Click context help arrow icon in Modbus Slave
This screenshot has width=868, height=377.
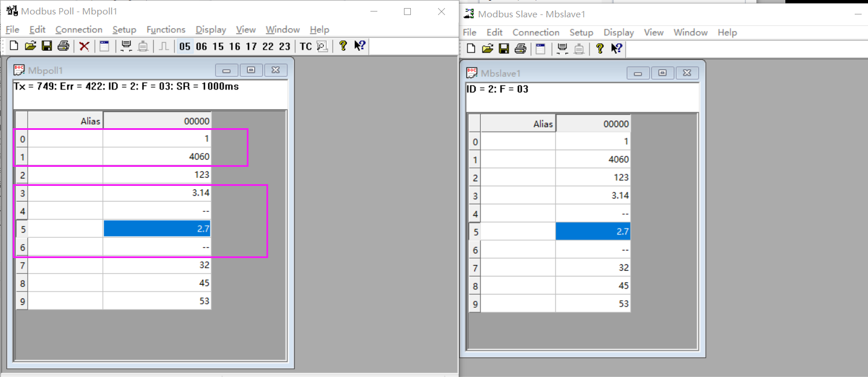point(616,48)
